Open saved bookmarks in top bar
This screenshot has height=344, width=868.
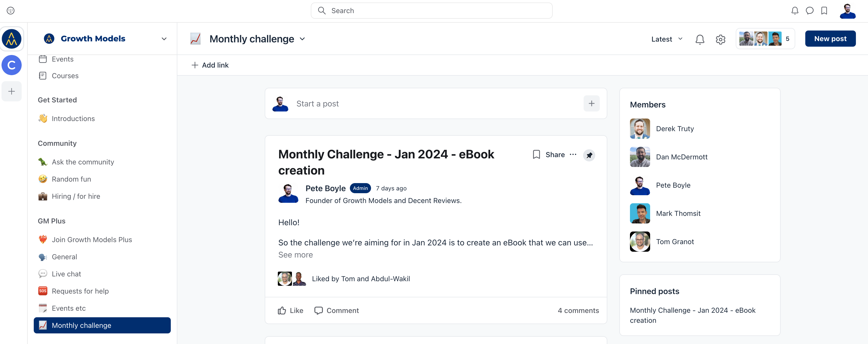[x=824, y=11]
